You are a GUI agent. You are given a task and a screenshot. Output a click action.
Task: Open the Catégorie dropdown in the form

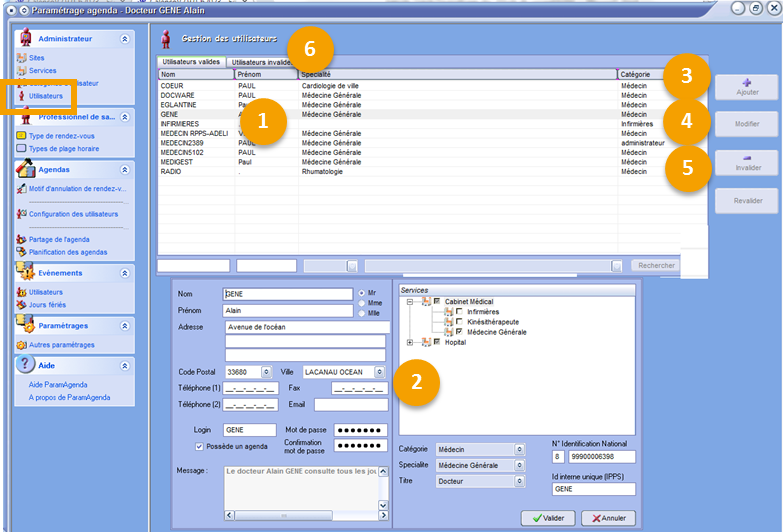[519, 450]
